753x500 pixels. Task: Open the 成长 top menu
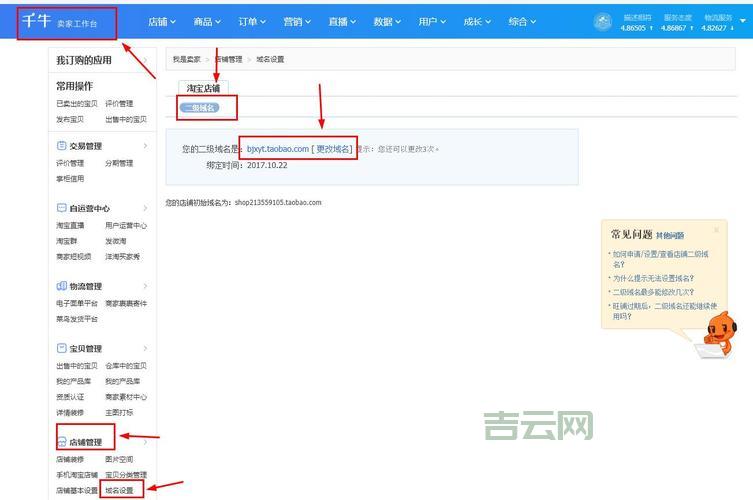point(477,22)
